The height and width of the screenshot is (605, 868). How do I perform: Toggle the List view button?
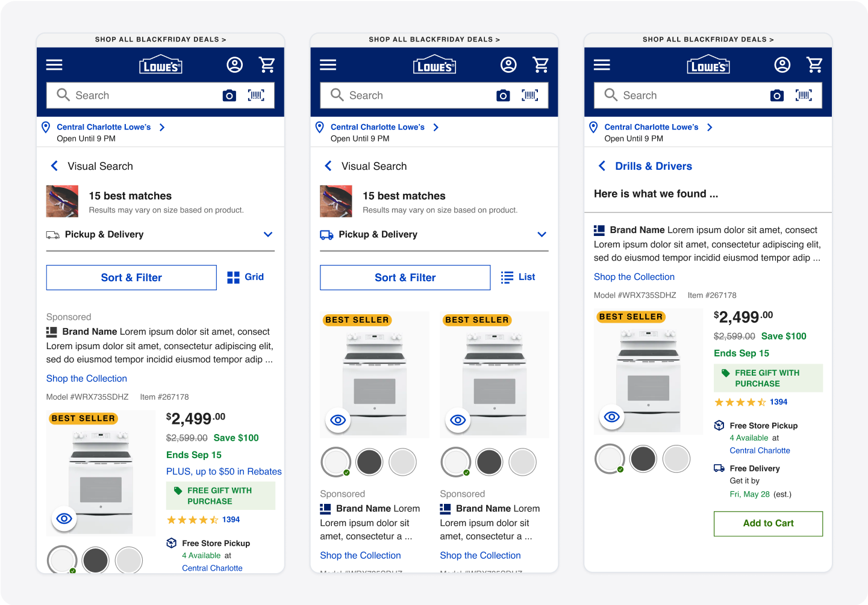pos(518,277)
